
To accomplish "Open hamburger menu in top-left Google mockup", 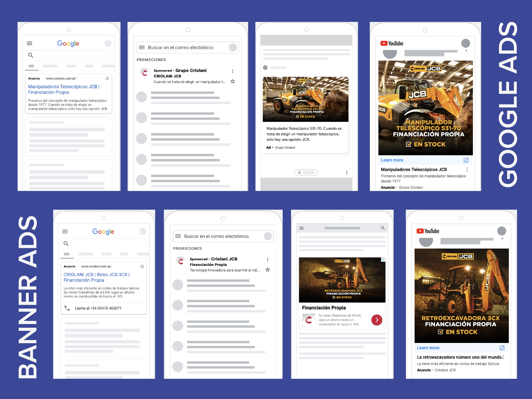I will coord(30,43).
